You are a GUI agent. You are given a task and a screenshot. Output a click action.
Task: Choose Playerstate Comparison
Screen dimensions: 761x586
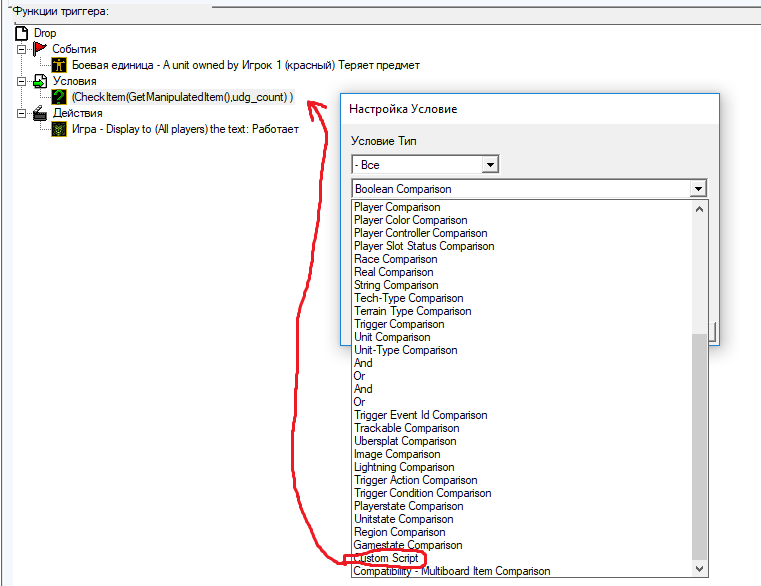coord(408,506)
